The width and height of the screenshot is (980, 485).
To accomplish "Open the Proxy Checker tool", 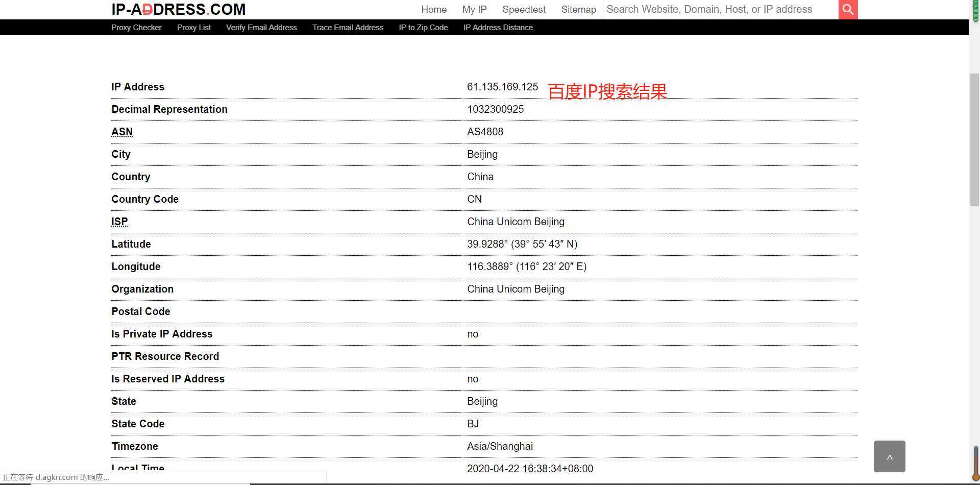I will tap(136, 28).
